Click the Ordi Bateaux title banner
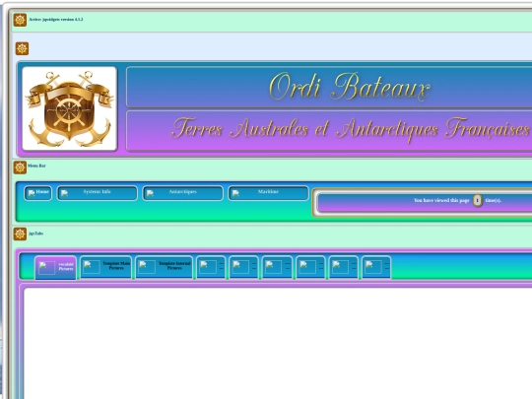 (x=329, y=88)
